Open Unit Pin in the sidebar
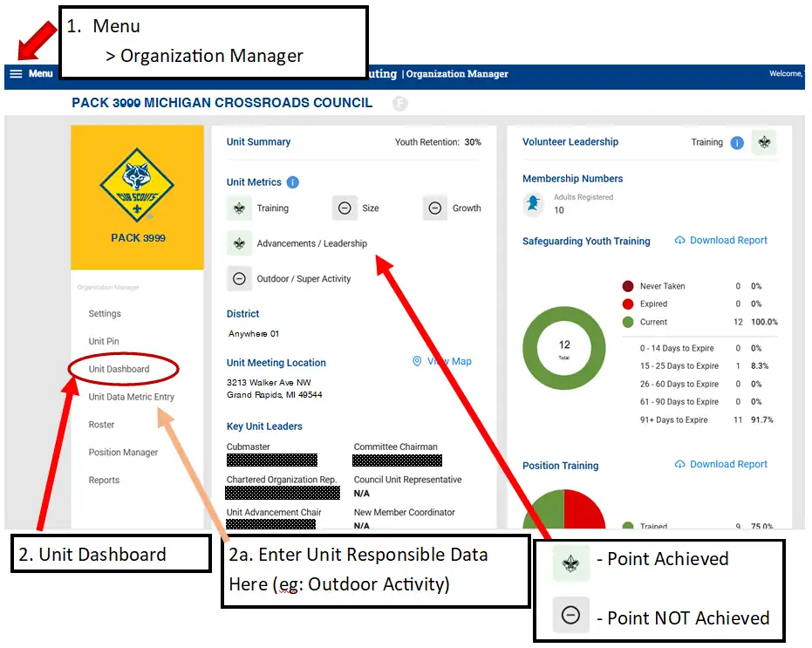812x648 pixels. (x=104, y=341)
